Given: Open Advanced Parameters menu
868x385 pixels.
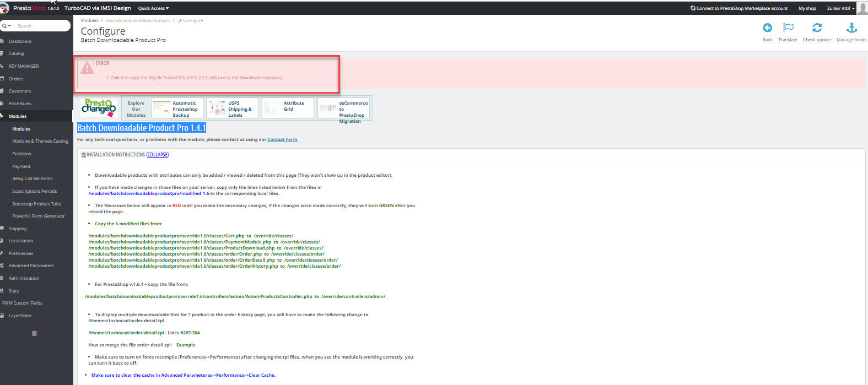Looking at the screenshot, I should pyautogui.click(x=31, y=265).
